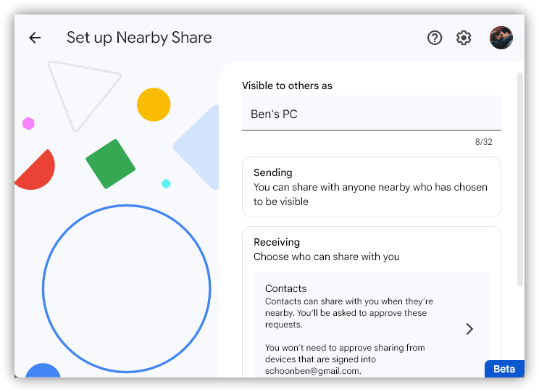
Task: Click the "Set up Nearby Share" title
Action: 139,38
